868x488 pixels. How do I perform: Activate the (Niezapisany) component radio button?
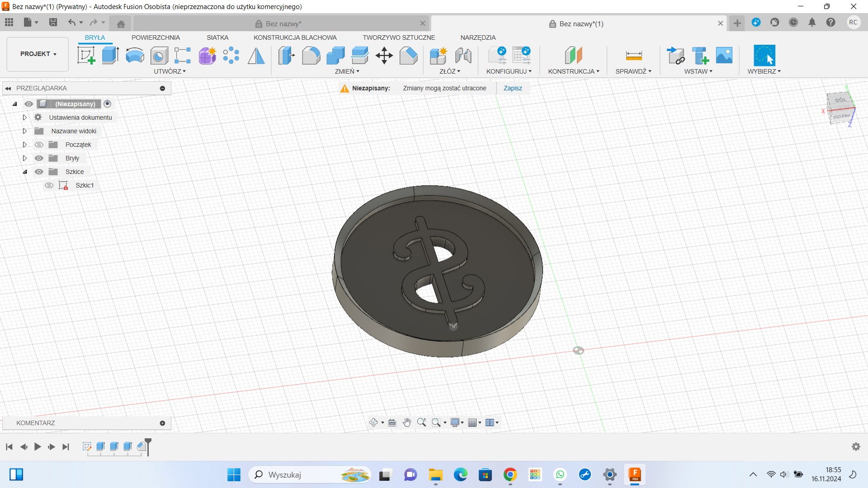click(108, 104)
